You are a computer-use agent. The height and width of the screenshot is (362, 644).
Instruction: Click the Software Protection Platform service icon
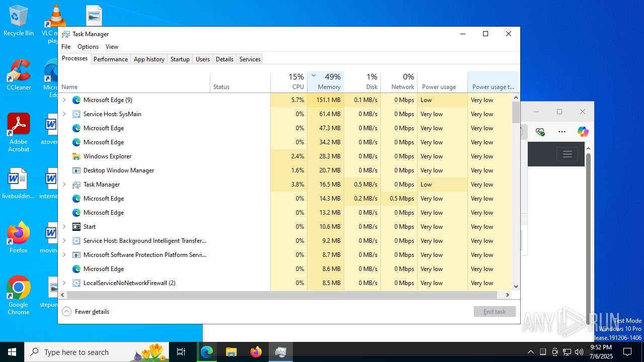click(x=76, y=255)
